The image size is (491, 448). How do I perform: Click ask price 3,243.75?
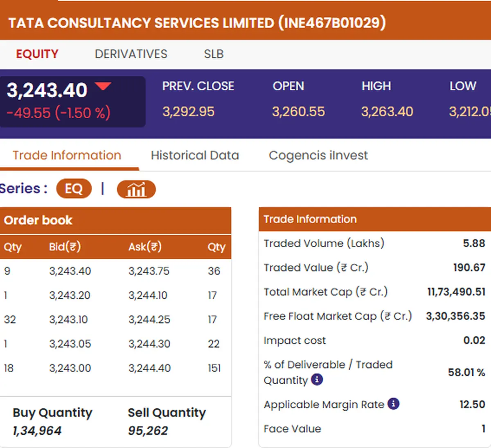(149, 271)
